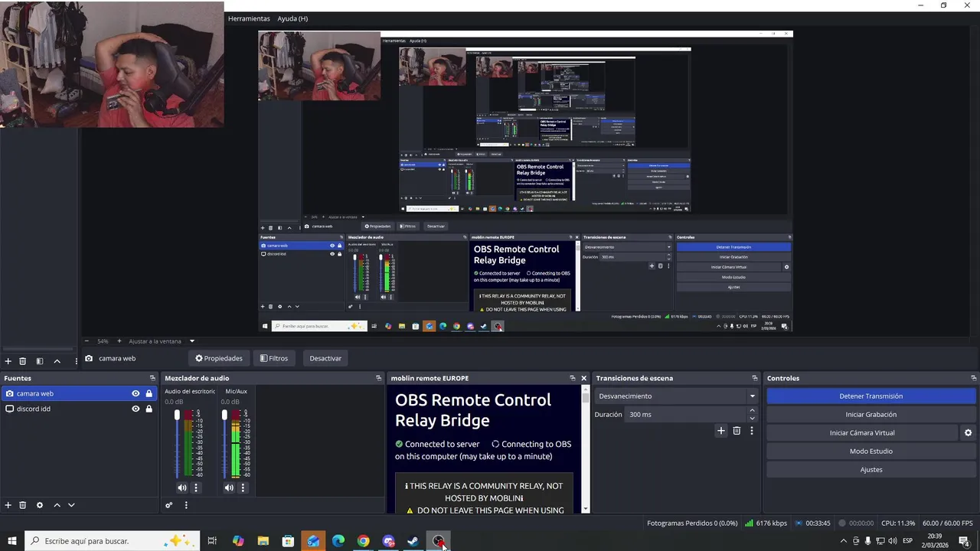This screenshot has width=980, height=551.
Task: Open Task View from taskbar
Action: (x=212, y=541)
